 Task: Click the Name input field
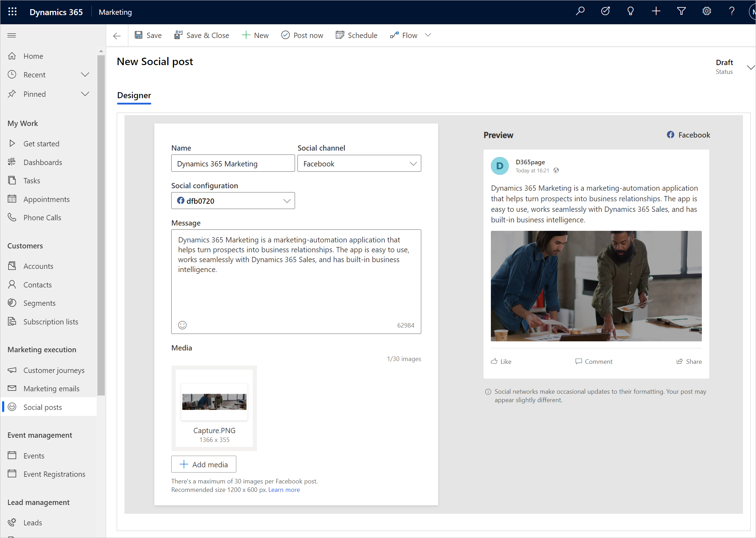[x=232, y=164]
